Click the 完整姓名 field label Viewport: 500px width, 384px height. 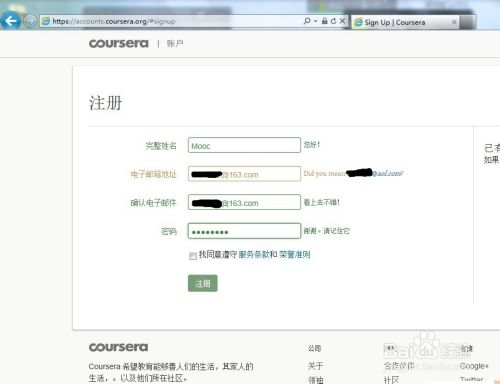click(x=161, y=146)
